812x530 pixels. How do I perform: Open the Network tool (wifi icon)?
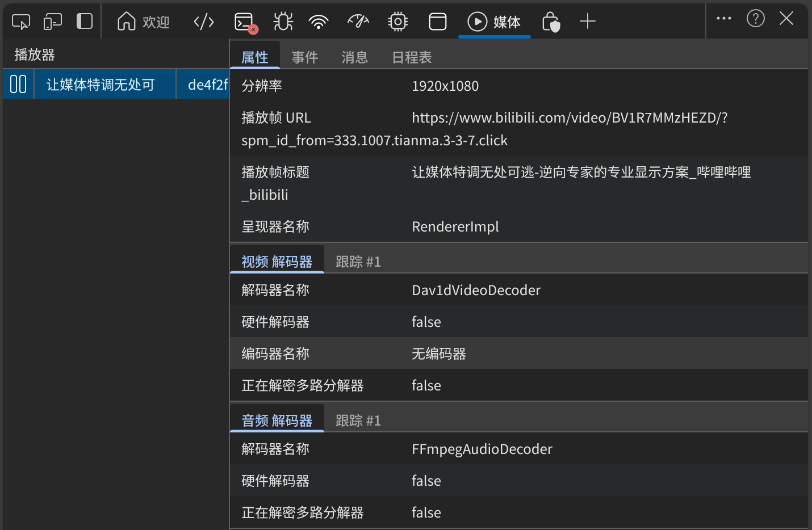coord(319,22)
